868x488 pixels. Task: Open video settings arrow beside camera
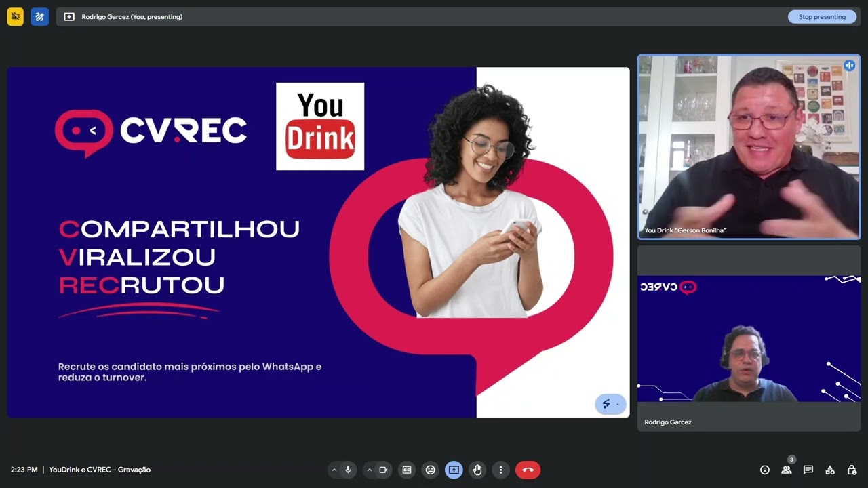coord(369,470)
